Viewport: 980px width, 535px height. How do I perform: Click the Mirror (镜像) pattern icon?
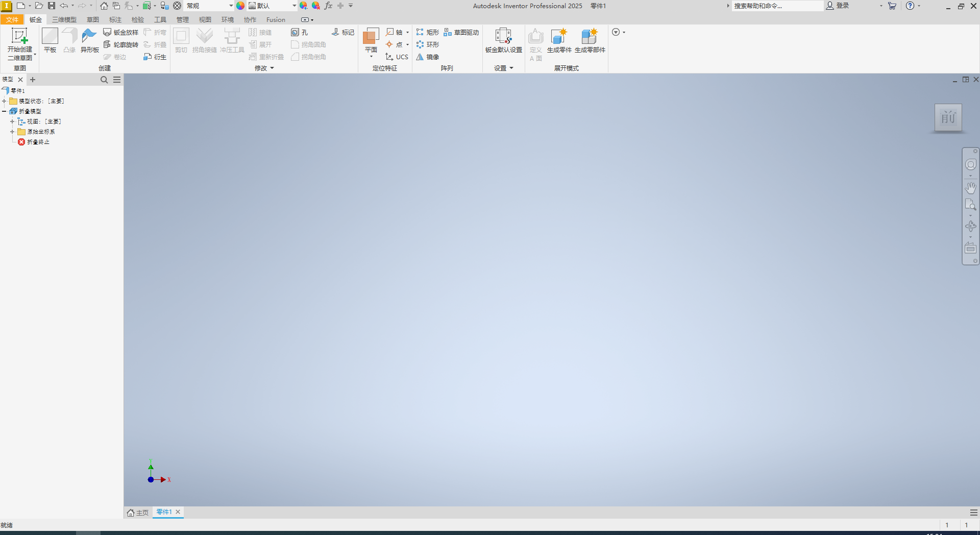(428, 57)
